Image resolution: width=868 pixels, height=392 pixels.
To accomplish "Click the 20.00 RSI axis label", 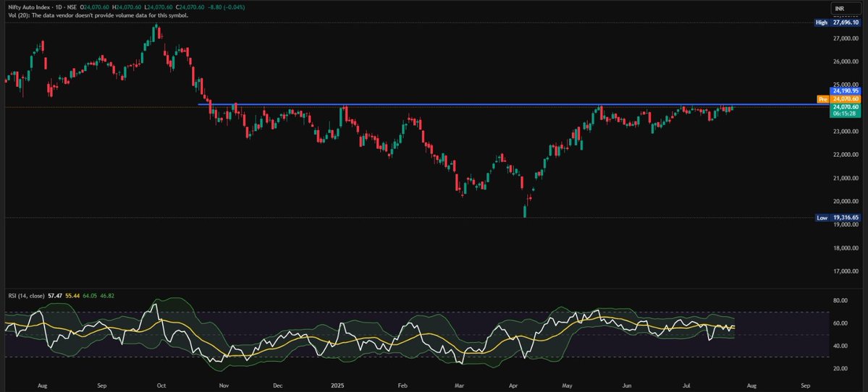I will point(840,368).
